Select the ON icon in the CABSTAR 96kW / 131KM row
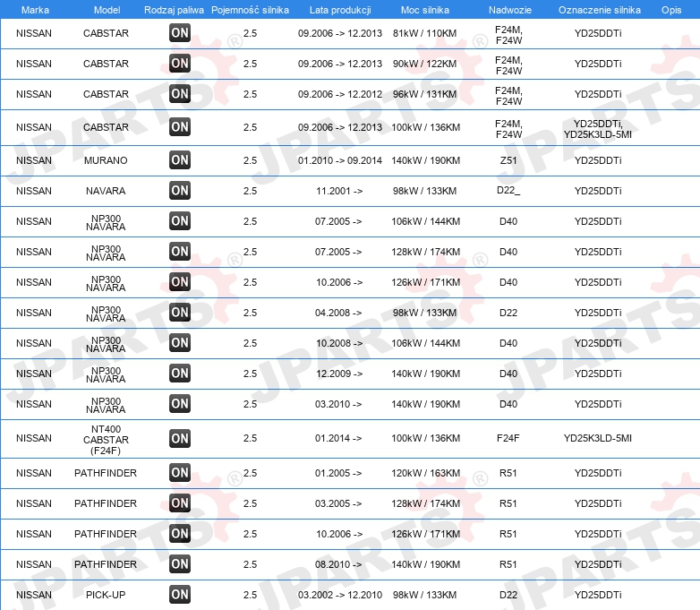Screen dimensions: 700x610 (180, 93)
